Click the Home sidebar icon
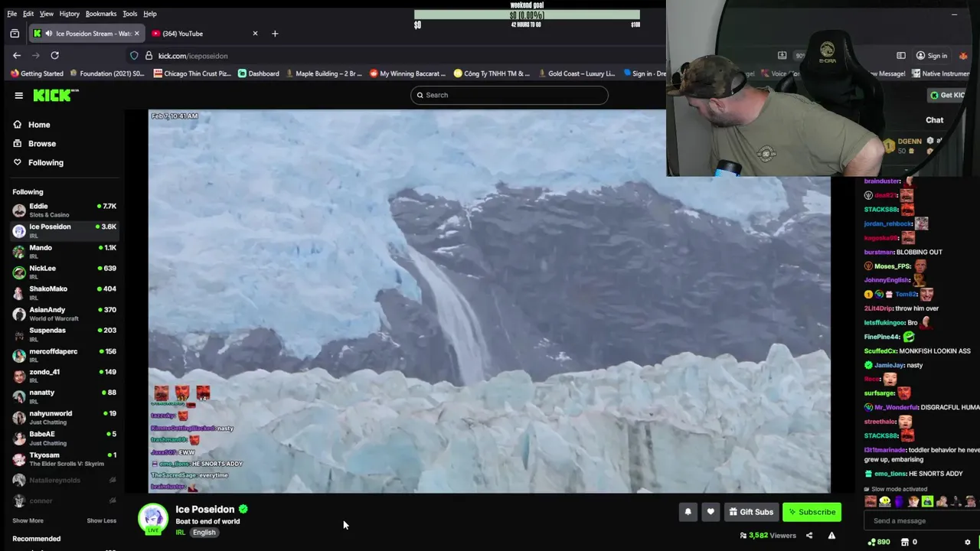Viewport: 980px width, 551px height. coord(17,125)
